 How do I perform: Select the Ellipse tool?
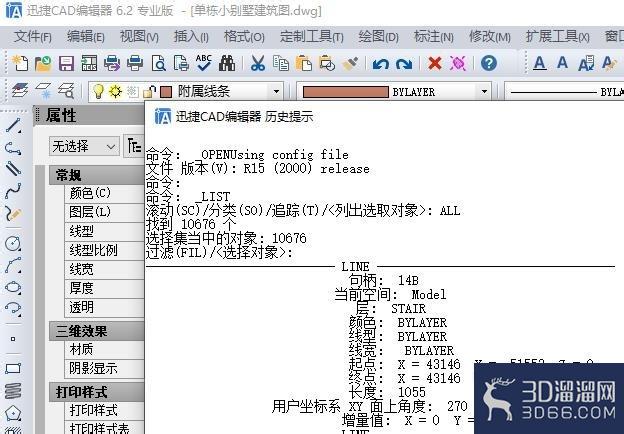coord(13,287)
